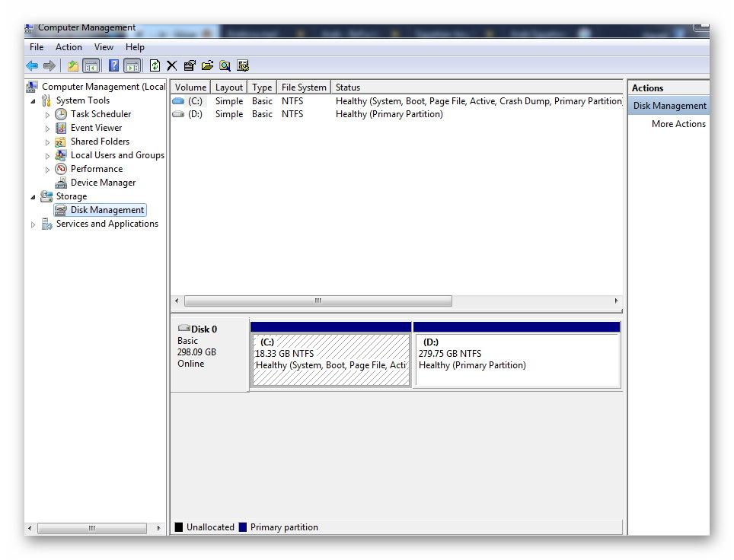Collapse the System Tools tree node
734x560 pixels.
pos(33,101)
